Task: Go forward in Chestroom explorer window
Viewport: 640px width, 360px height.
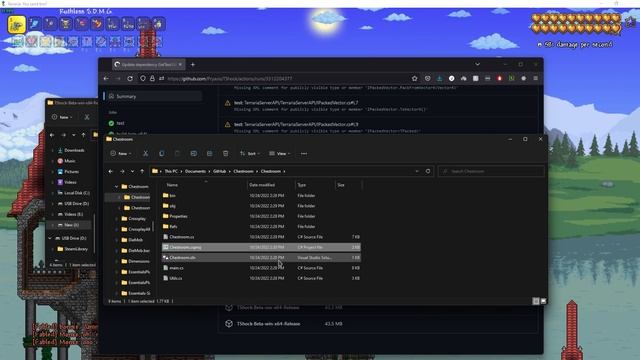Action: click(122, 171)
